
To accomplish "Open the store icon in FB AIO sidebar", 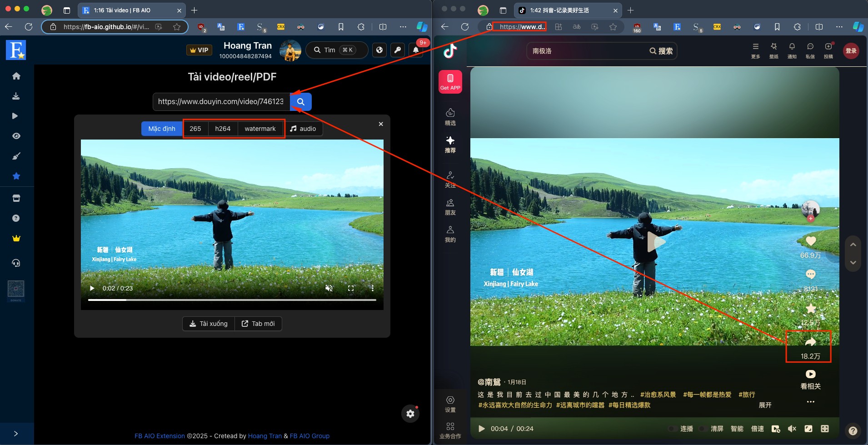I will (16, 198).
